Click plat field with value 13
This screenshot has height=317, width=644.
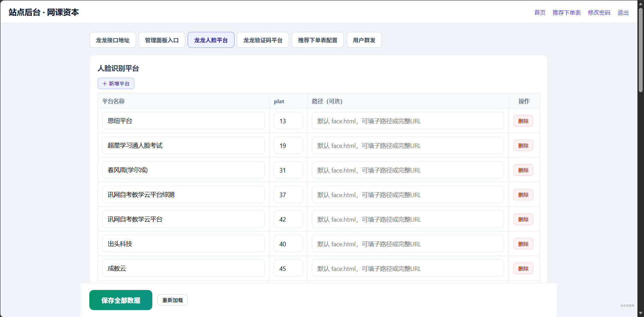[x=288, y=121]
